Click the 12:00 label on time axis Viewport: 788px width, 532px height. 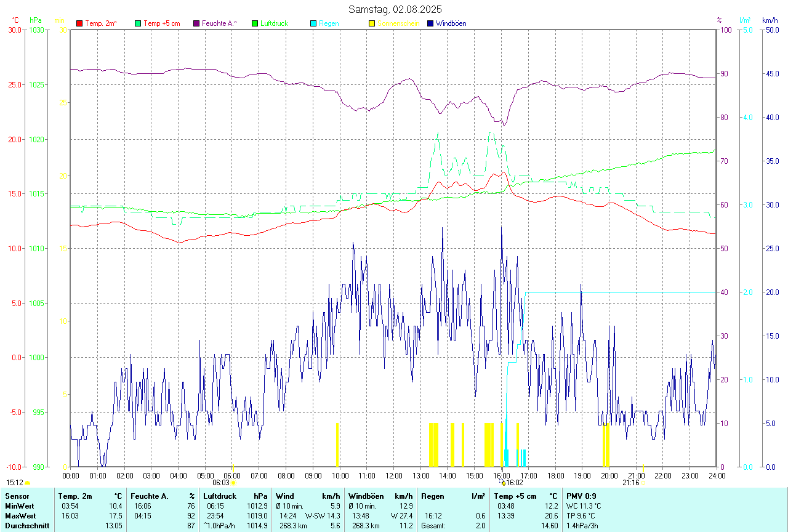[394, 475]
